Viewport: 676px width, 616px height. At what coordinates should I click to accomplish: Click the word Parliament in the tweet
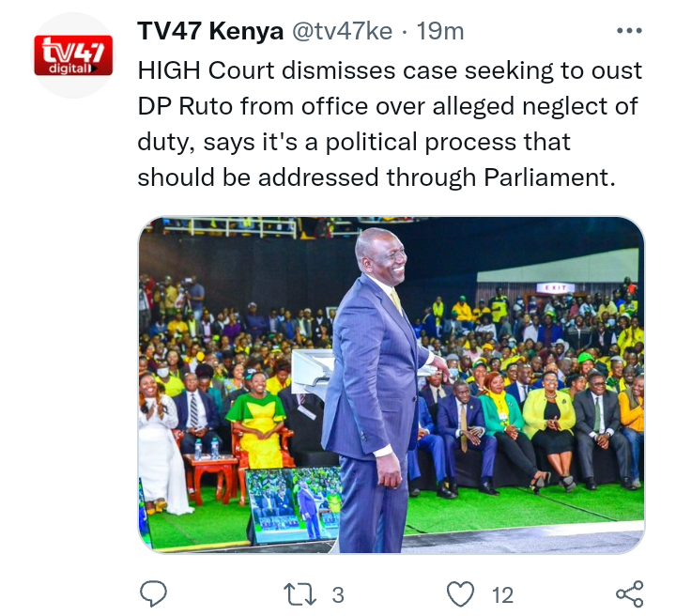tap(549, 177)
